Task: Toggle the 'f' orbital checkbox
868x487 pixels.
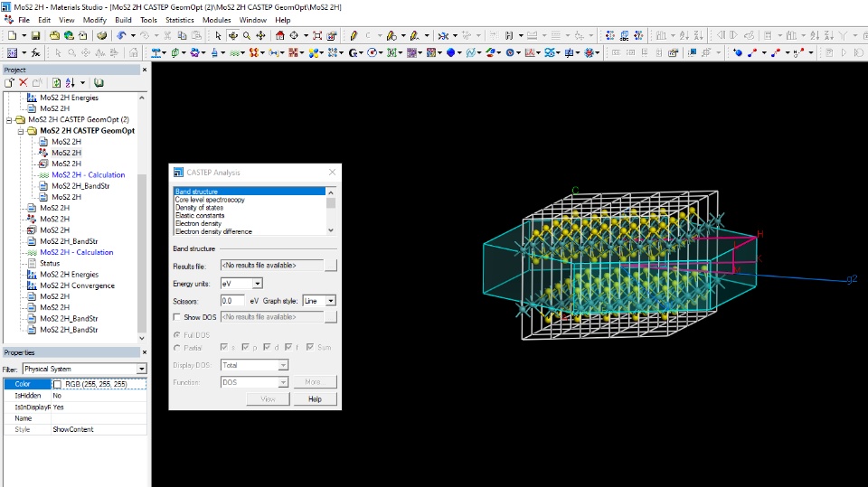Action: pyautogui.click(x=288, y=347)
